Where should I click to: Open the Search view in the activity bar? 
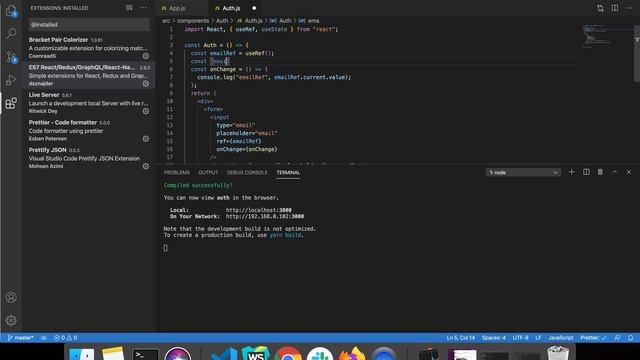coord(11,33)
